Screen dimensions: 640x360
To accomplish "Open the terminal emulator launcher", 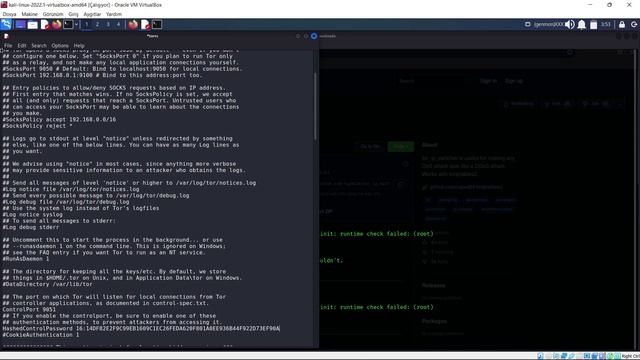I will tap(68, 24).
